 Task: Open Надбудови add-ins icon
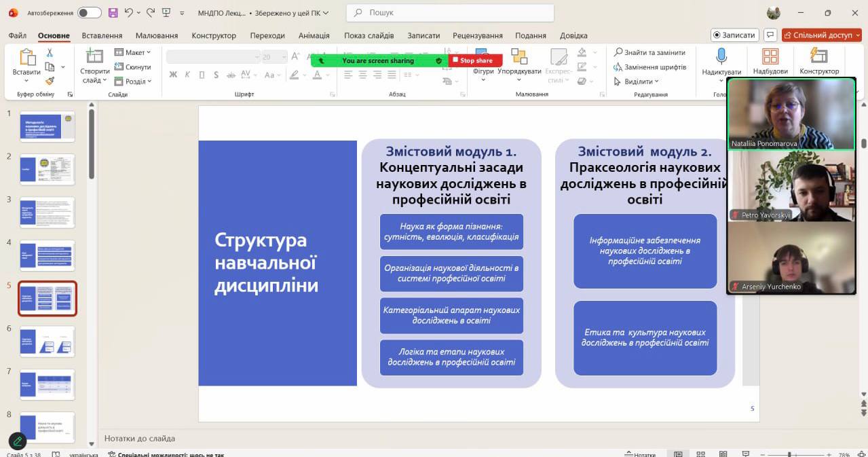(x=770, y=57)
